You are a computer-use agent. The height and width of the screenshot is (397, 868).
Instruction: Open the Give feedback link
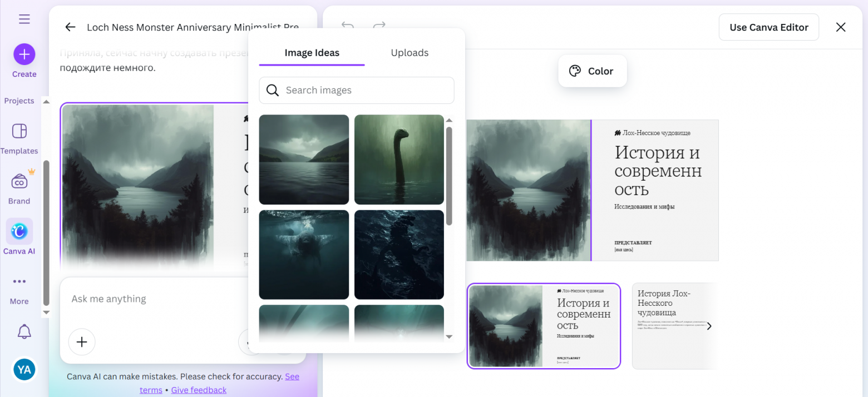point(199,390)
